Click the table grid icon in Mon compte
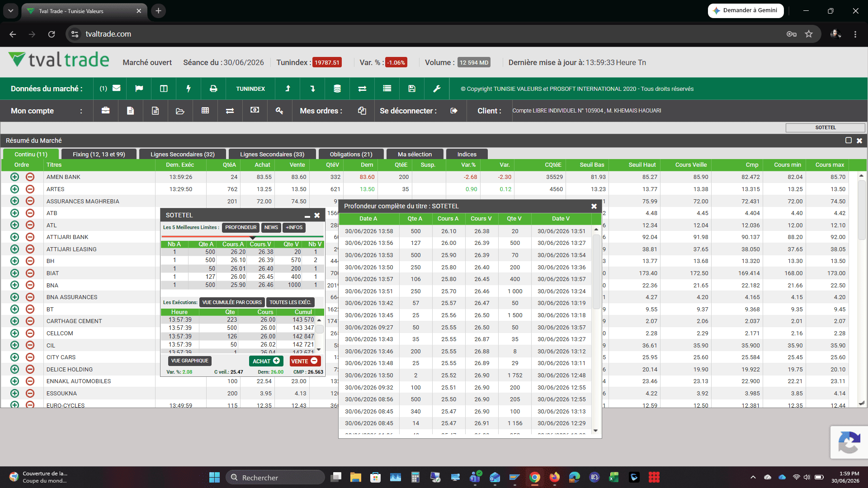Viewport: 868px width, 488px height. [x=205, y=110]
